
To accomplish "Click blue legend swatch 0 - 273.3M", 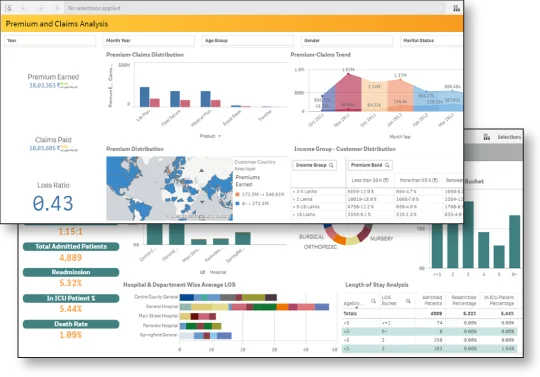I will pyautogui.click(x=237, y=204).
